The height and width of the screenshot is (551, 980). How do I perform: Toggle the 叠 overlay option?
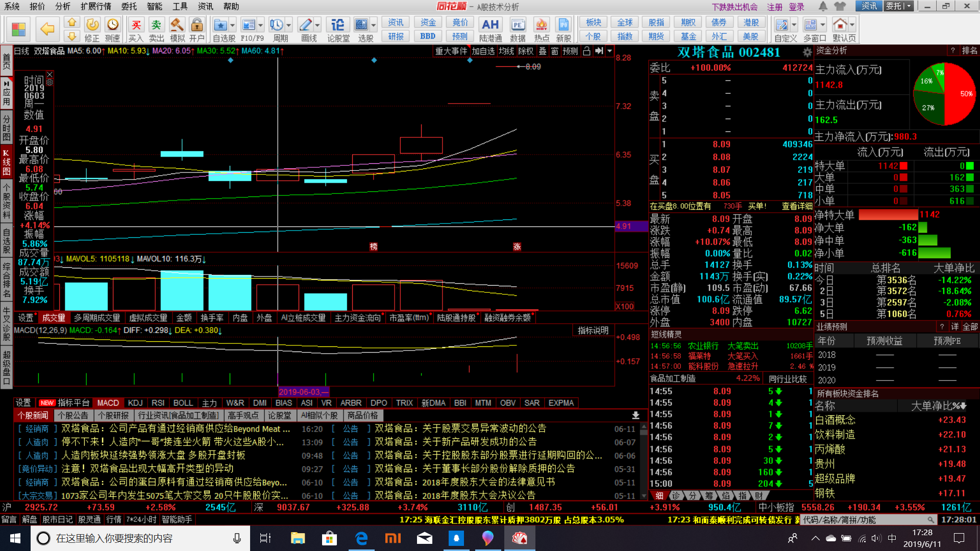(543, 51)
